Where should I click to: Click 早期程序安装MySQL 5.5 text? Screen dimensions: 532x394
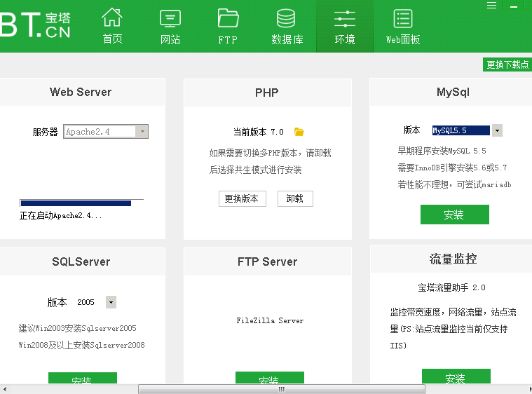(442, 151)
